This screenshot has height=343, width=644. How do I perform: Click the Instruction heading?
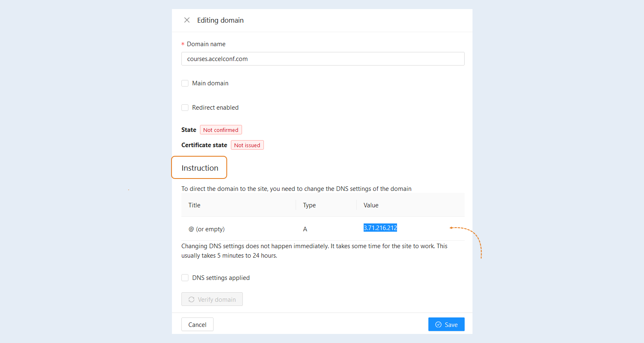[200, 168]
